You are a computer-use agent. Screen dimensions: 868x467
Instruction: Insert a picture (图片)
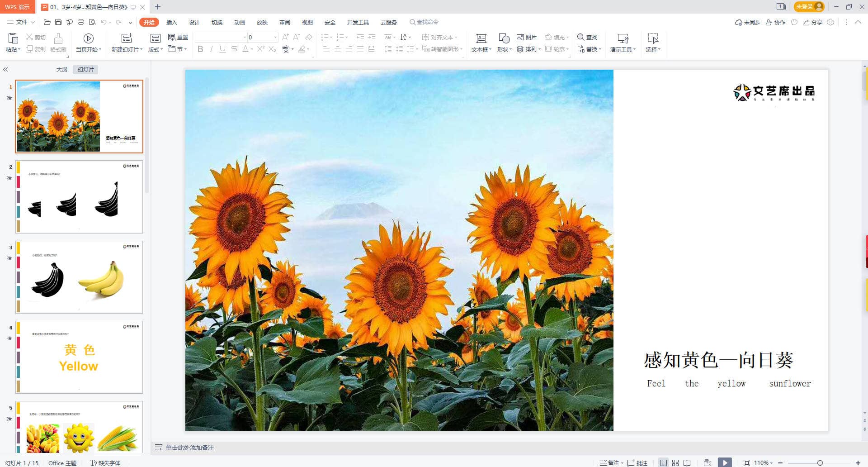click(526, 37)
